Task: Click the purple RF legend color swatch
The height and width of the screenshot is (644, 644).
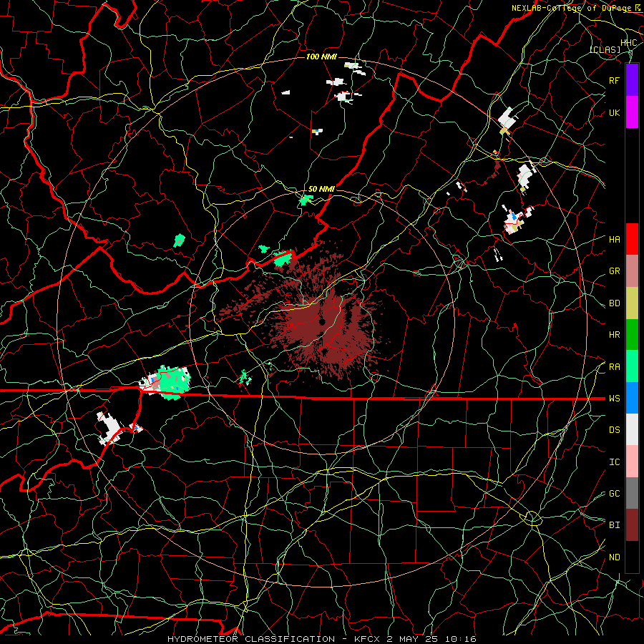Action: 632,79
